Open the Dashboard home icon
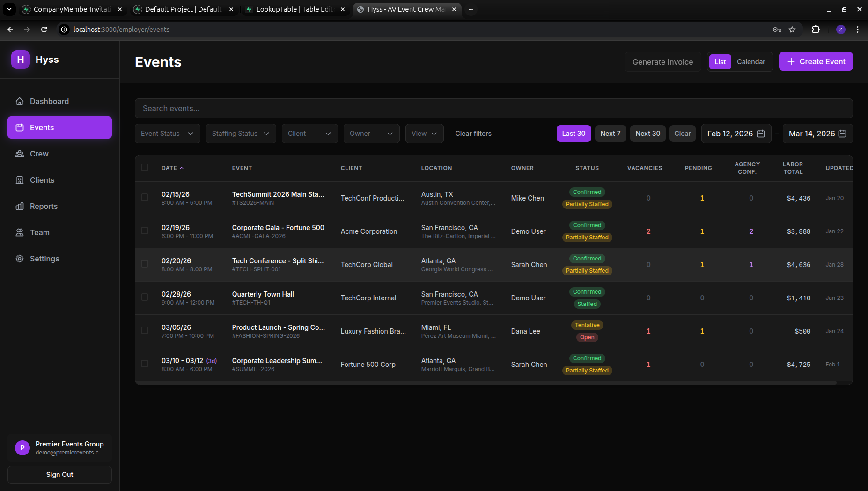The height and width of the screenshot is (491, 868). 20,101
